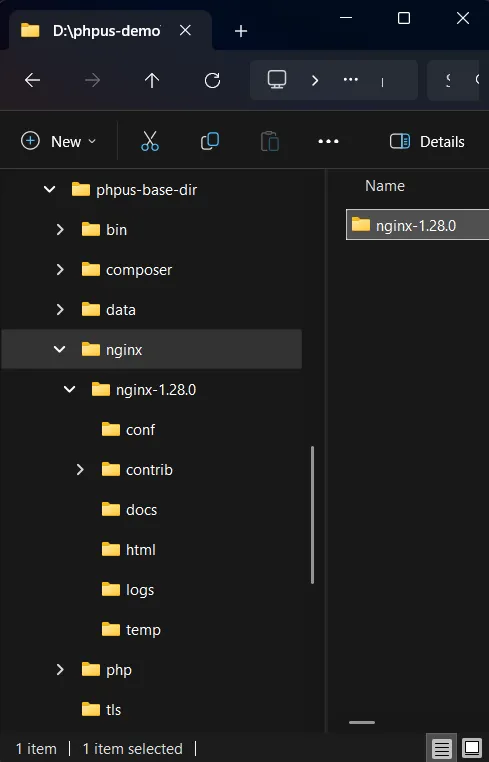This screenshot has width=489, height=762.
Task: Select the composer folder in tree
Action: click(139, 270)
